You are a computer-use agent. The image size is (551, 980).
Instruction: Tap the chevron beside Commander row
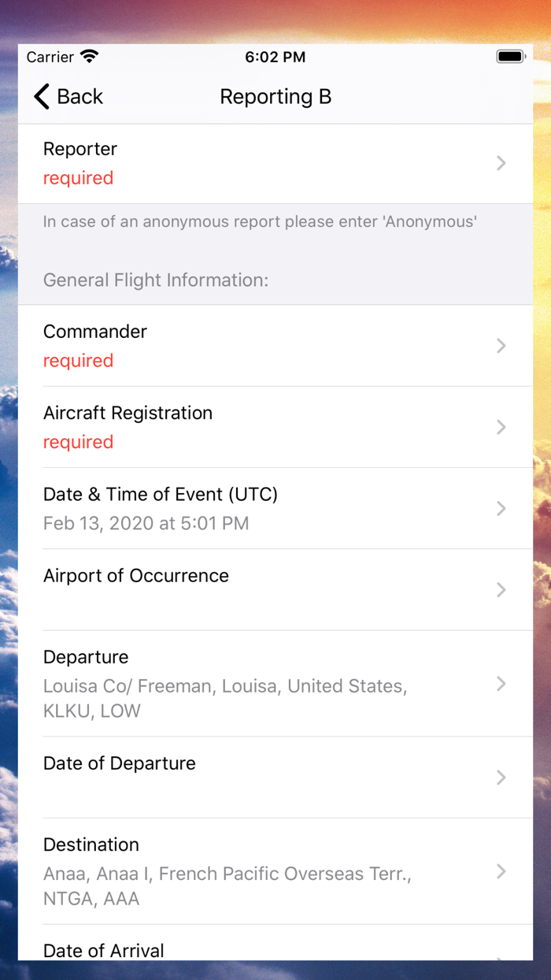pos(501,346)
